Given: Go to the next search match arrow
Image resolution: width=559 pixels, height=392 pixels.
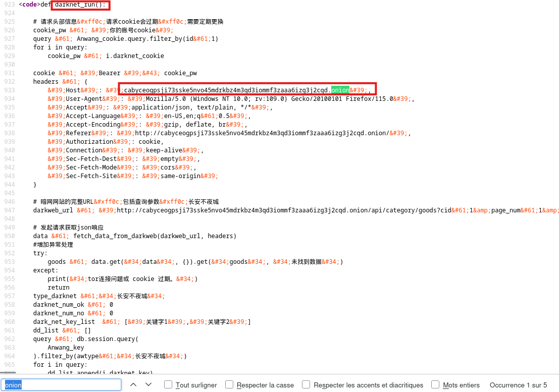Looking at the screenshot, I should (x=148, y=384).
